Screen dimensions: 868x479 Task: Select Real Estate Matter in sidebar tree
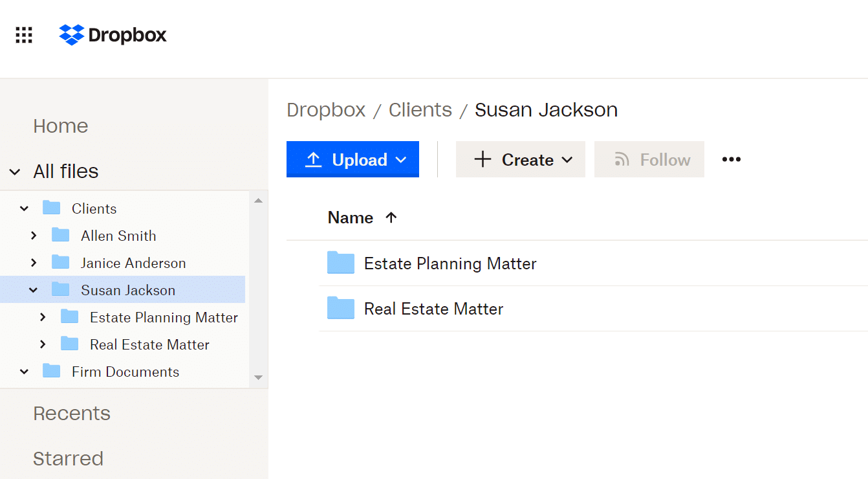tap(149, 344)
